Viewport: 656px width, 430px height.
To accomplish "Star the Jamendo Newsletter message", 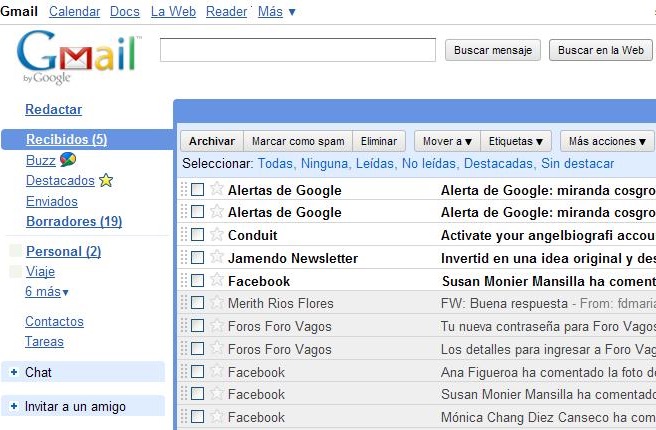I will 217,256.
